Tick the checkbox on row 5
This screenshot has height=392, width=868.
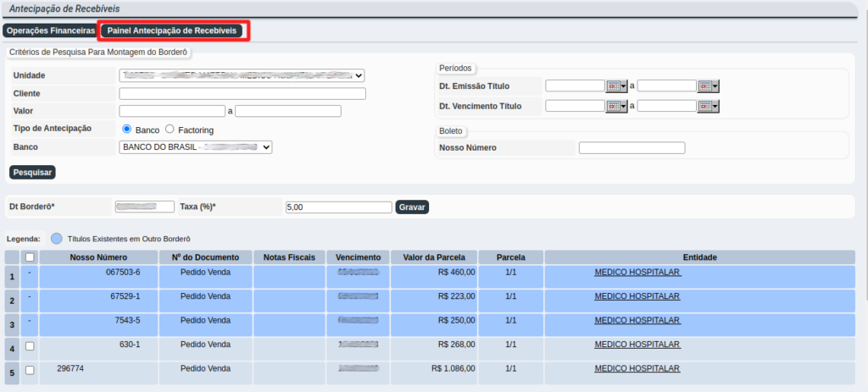tap(30, 370)
